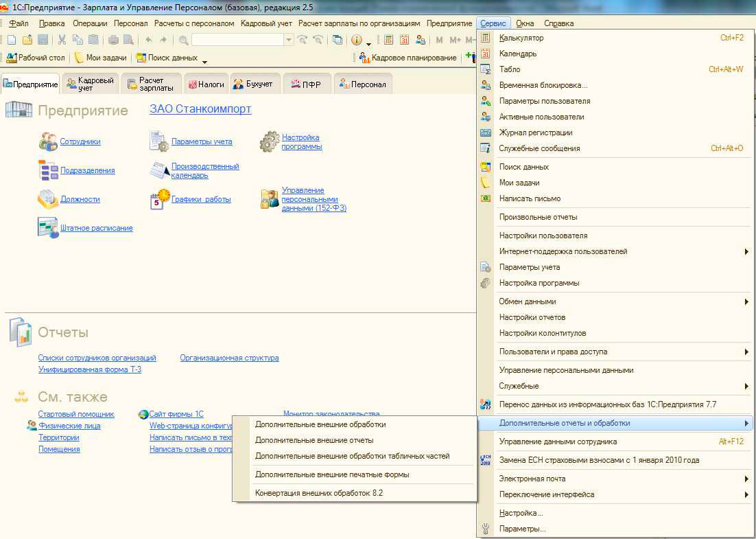Click the Undo arrow toolbar icon

tap(148, 40)
